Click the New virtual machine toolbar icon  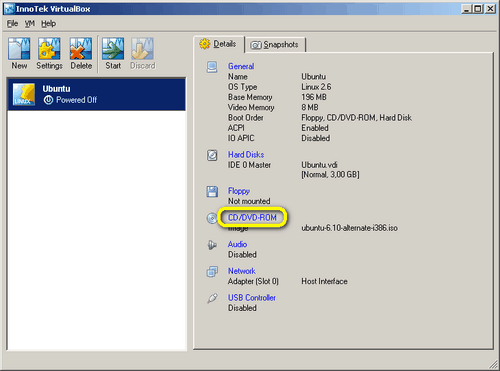(19, 49)
